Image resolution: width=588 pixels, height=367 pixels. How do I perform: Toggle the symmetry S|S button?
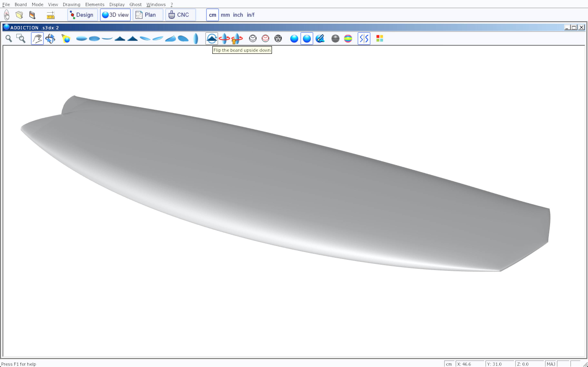point(364,39)
